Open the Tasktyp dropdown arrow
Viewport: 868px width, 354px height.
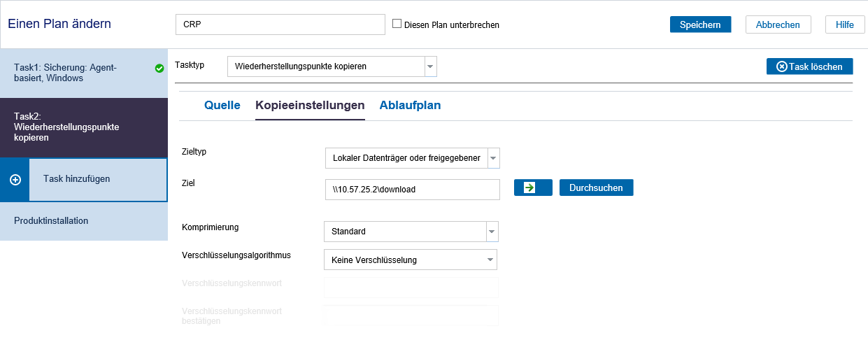(x=431, y=66)
